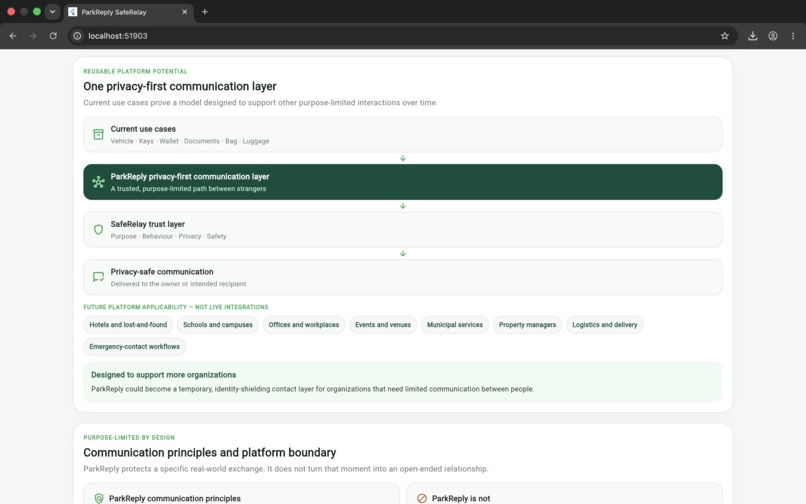Click the Municipal services chip
806x504 pixels.
click(454, 325)
